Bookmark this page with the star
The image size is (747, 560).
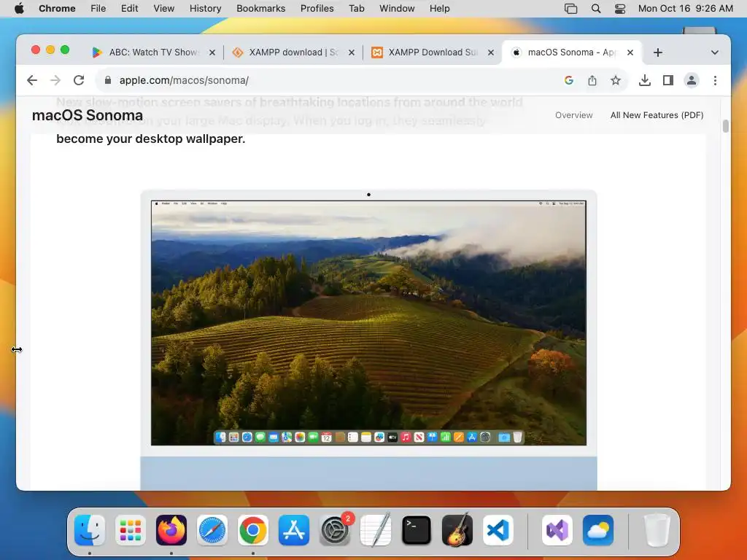(616, 80)
